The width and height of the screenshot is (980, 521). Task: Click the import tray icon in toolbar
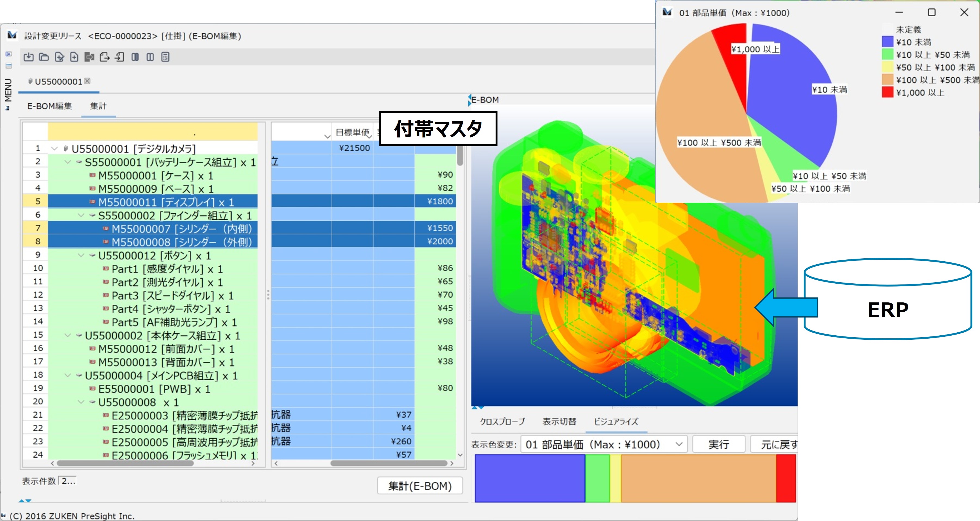29,57
